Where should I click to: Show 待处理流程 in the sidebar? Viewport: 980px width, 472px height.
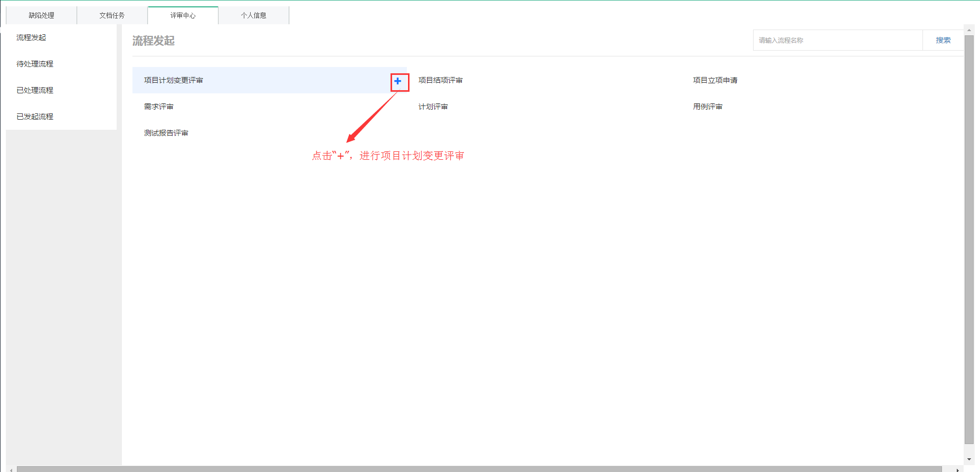pos(35,64)
